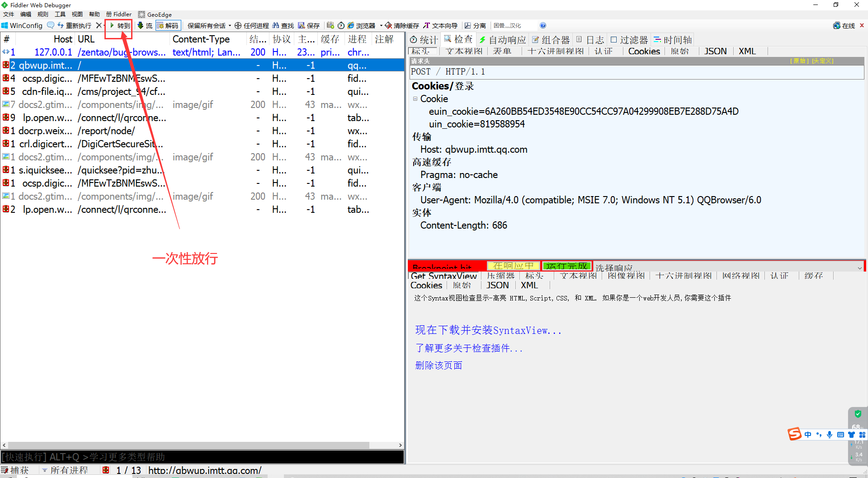
Task: Toggle the 流 streaming mode button
Action: click(145, 26)
